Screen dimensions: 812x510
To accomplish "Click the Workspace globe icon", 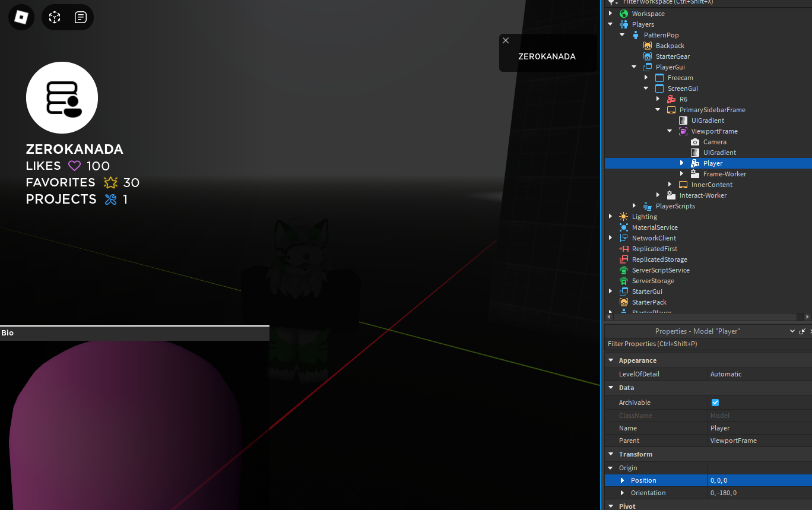I will tap(622, 13).
